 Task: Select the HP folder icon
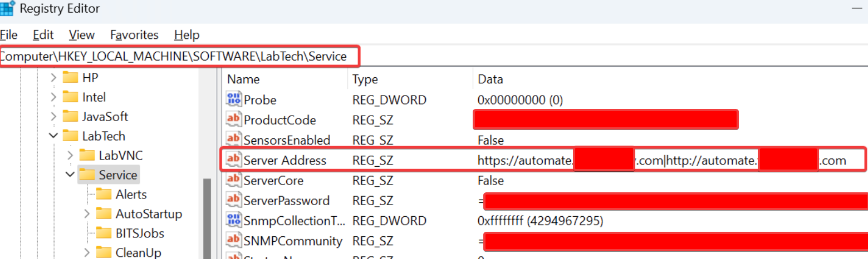(70, 77)
